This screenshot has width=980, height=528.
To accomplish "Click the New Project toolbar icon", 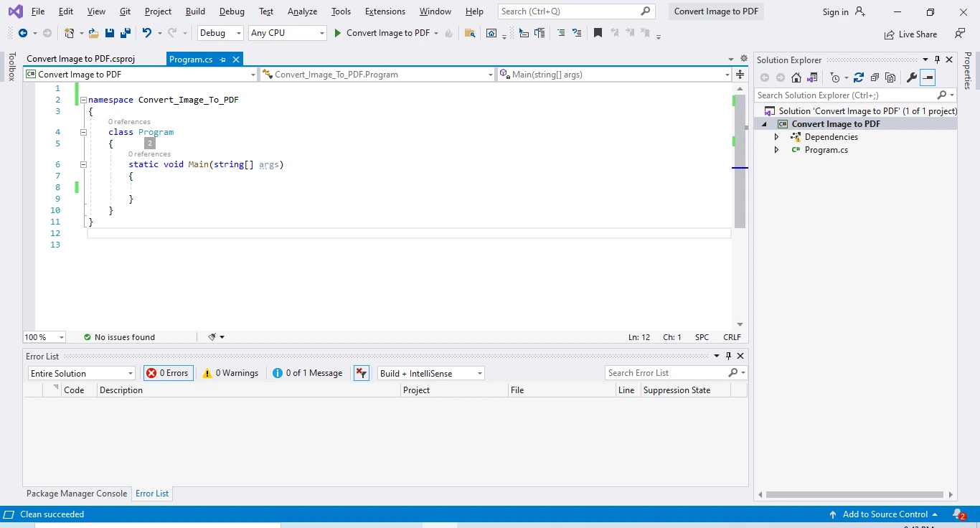I will click(70, 33).
